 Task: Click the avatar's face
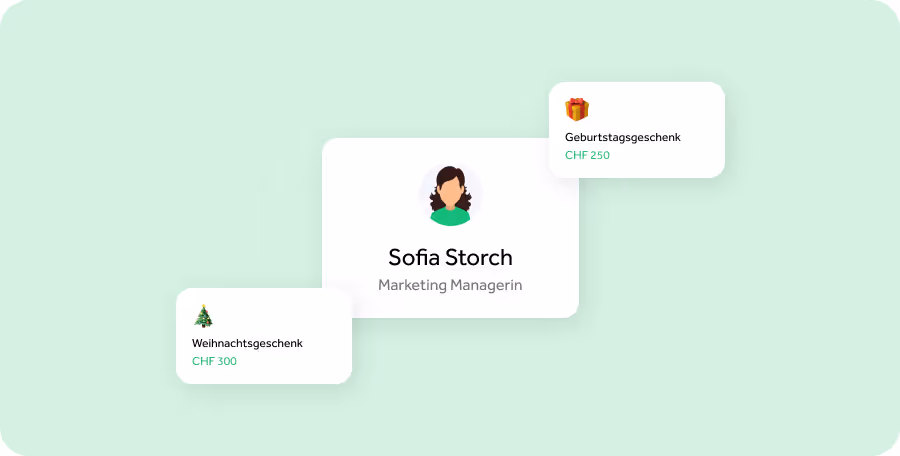pos(451,192)
